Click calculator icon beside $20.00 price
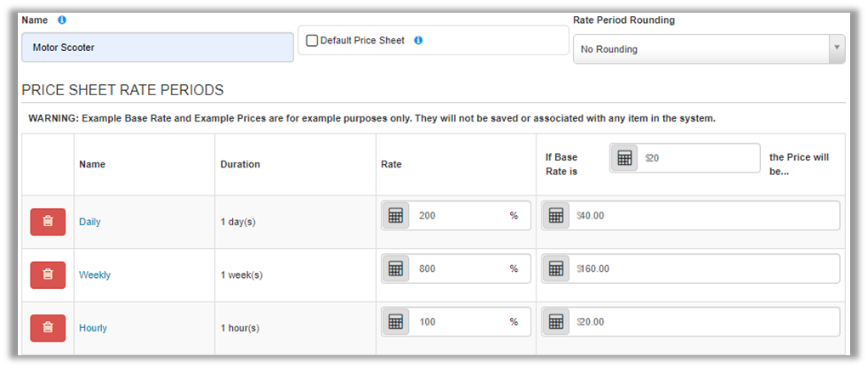Screen dimensions: 868x368 556,322
